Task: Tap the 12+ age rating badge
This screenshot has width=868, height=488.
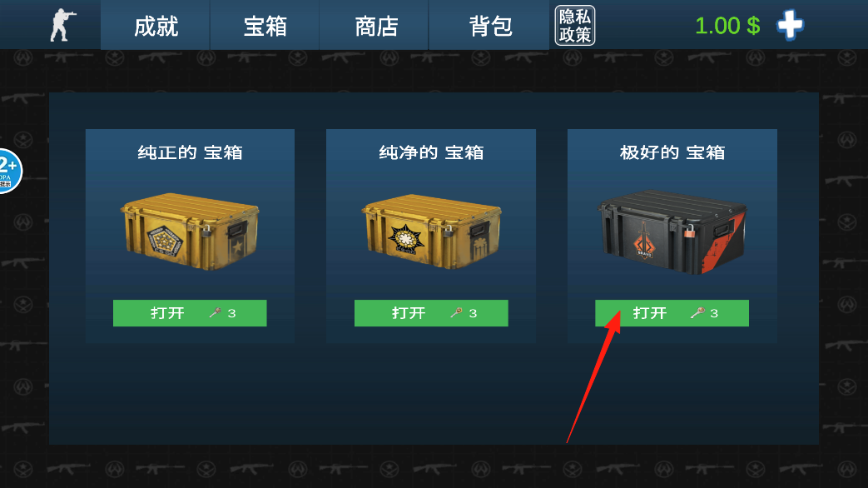Action: (x=10, y=172)
